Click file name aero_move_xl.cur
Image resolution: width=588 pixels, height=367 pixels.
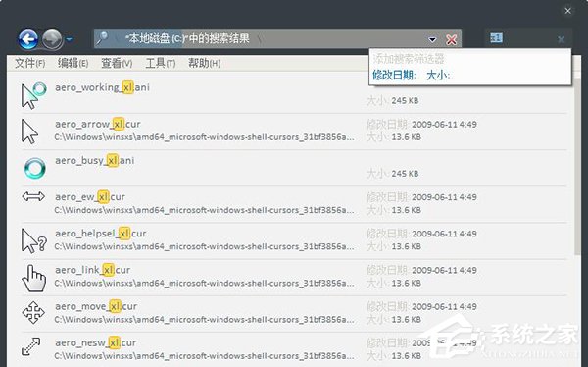coord(96,306)
